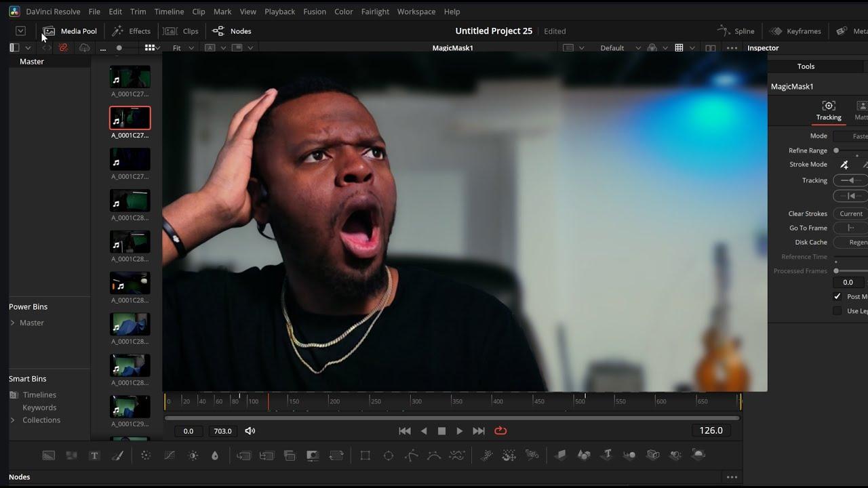The image size is (868, 488).
Task: Open the Keyframes panel
Action: (795, 31)
